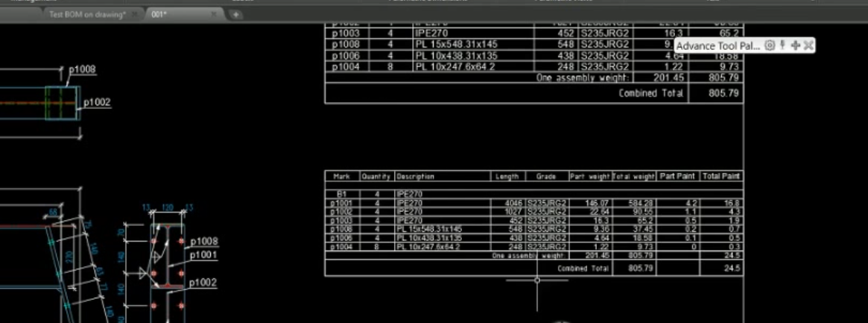Click part weight '146.07'
The width and height of the screenshot is (868, 323).
pyautogui.click(x=598, y=204)
